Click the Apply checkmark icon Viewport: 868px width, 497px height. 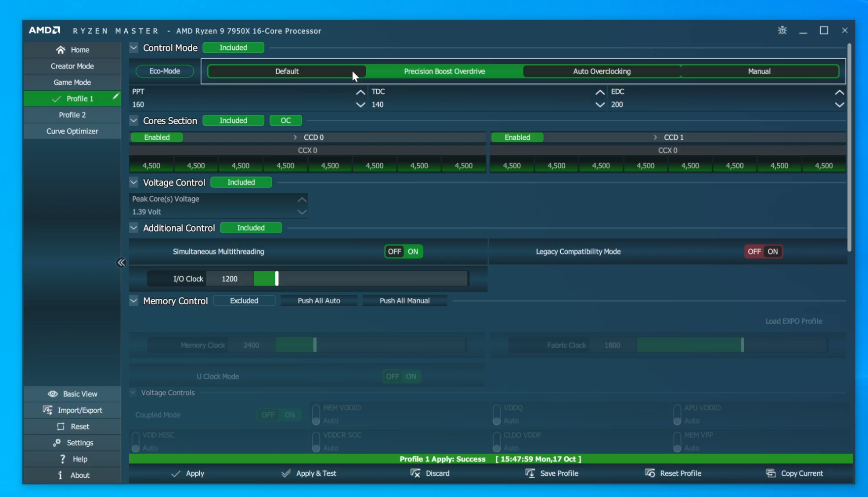point(176,473)
